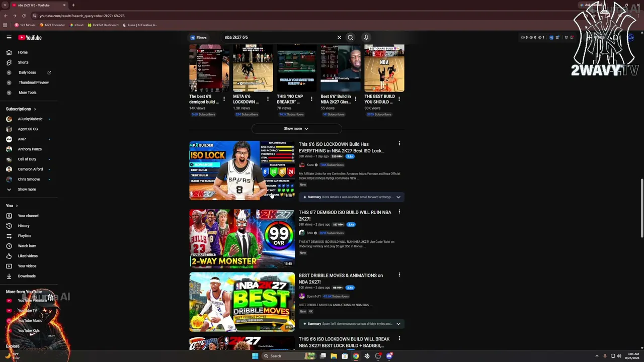The width and height of the screenshot is (644, 362).
Task: Open Anthony Panza channel subscription
Action: tap(30, 149)
